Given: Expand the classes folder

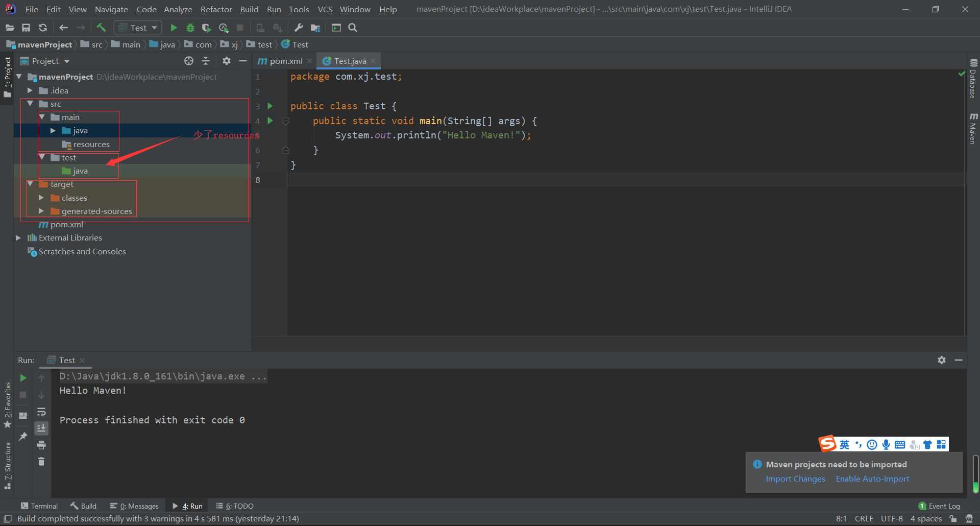Looking at the screenshot, I should pos(42,198).
